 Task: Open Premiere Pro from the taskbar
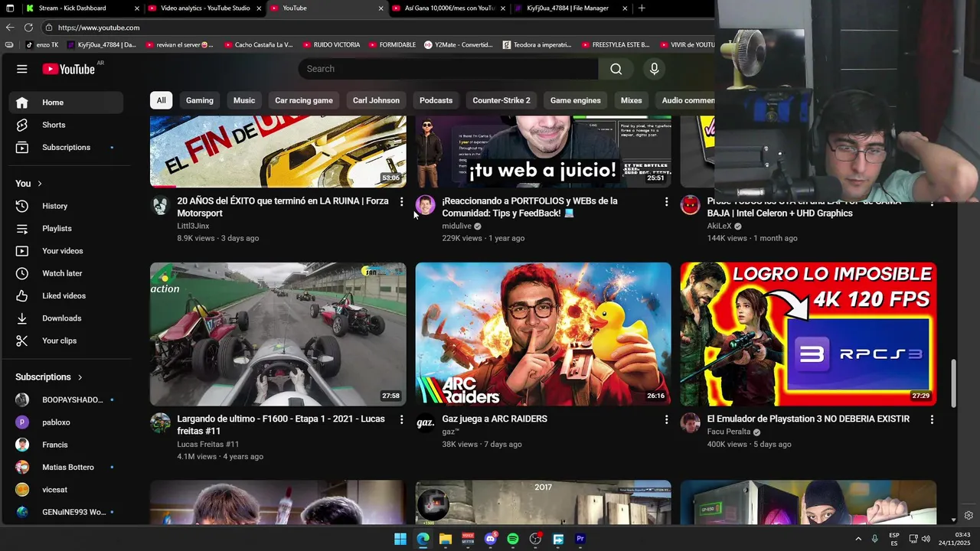coord(580,539)
